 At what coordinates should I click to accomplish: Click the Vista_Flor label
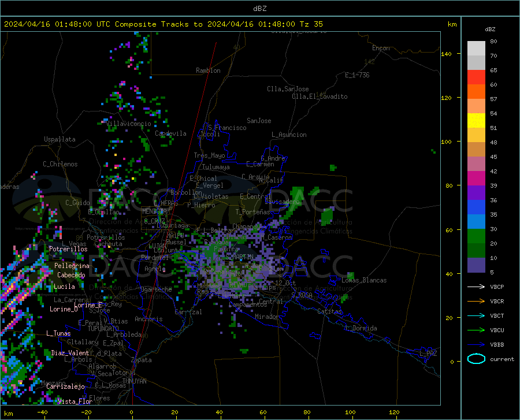75,402
